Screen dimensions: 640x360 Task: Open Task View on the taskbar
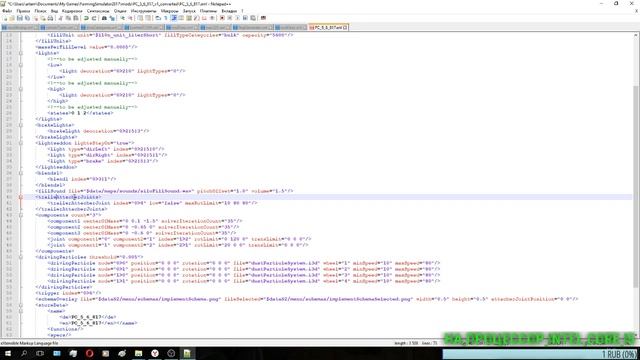[40, 353]
